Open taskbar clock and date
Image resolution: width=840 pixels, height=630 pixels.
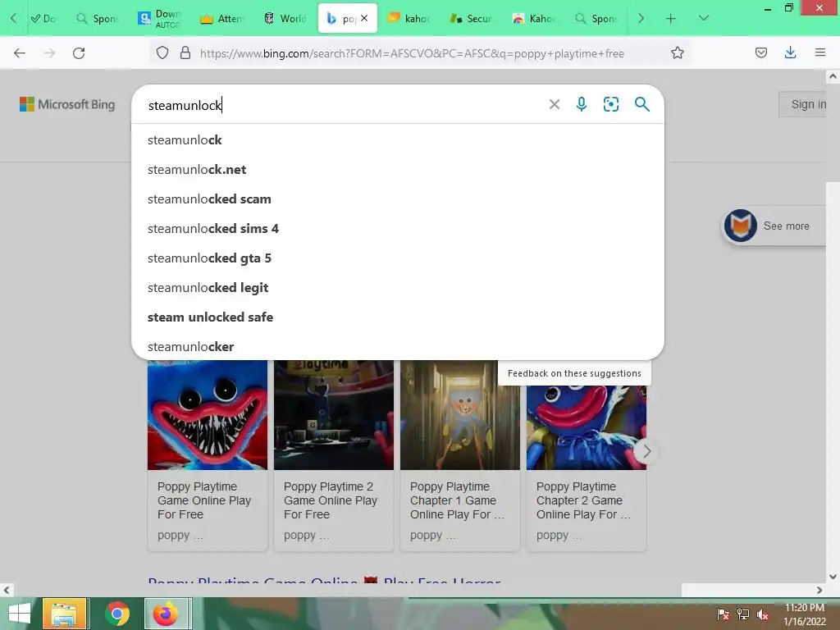click(x=804, y=614)
